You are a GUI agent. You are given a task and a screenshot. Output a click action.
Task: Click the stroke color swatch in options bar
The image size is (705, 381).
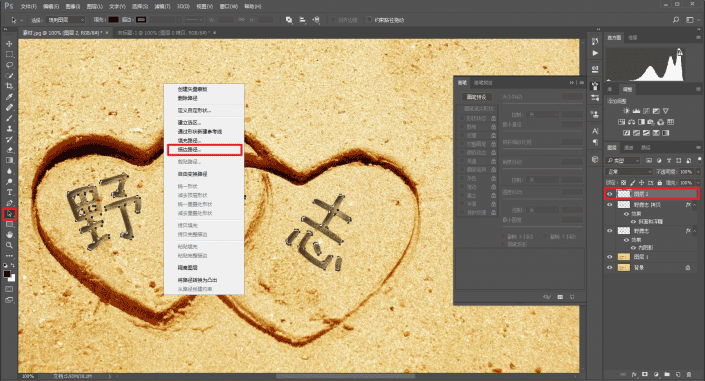point(141,20)
